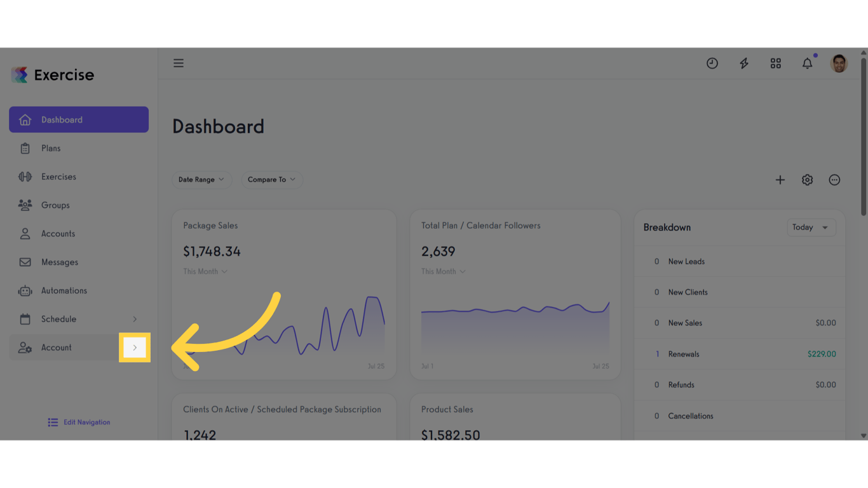Click the Exercise logo icon
Screen dimensions: 868x488
coord(20,75)
